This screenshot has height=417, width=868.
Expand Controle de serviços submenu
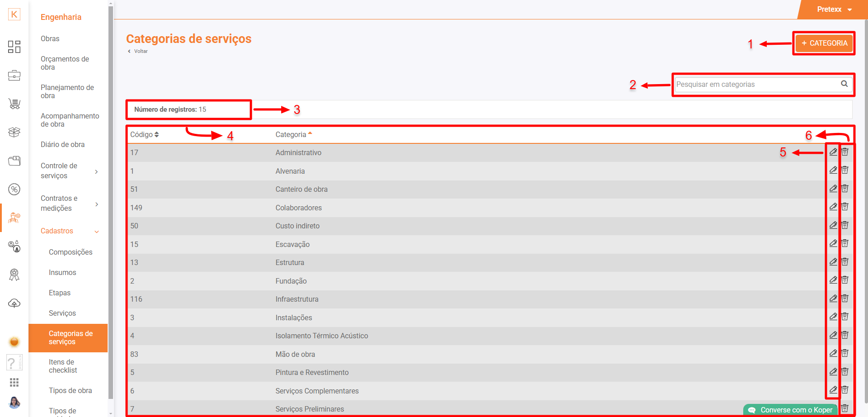coord(96,171)
